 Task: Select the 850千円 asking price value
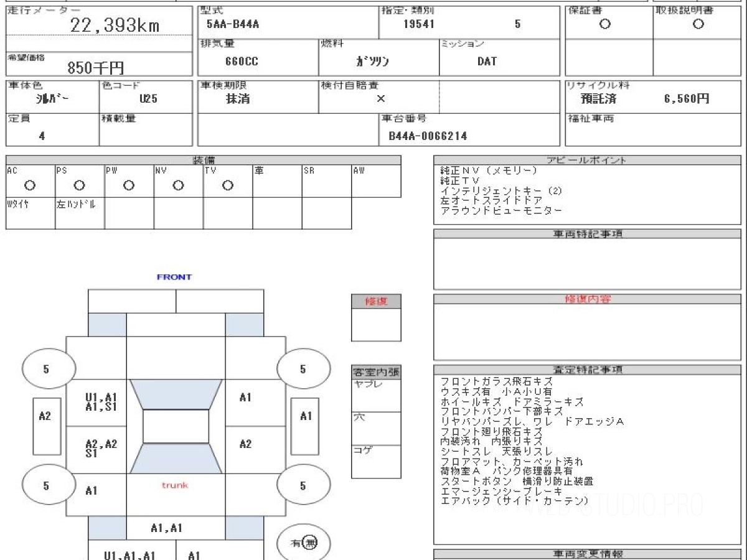pos(95,68)
